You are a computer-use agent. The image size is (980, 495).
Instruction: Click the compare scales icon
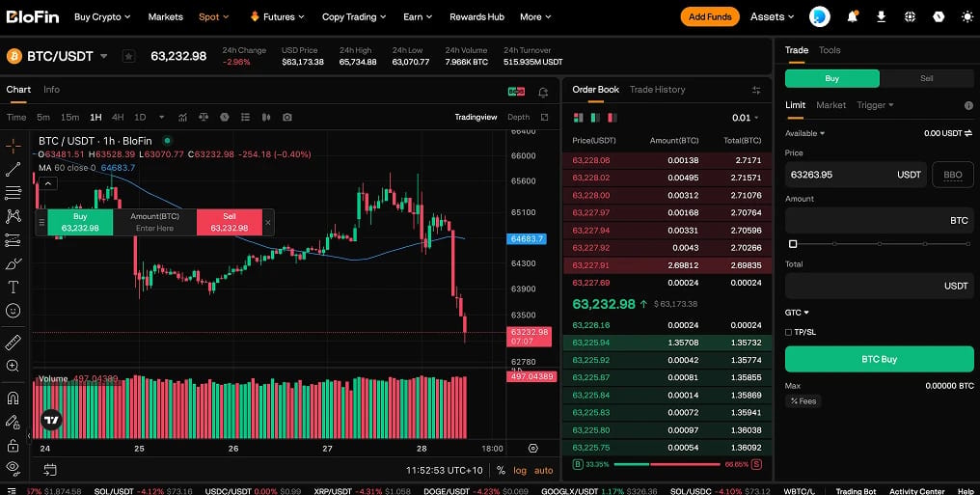204,118
